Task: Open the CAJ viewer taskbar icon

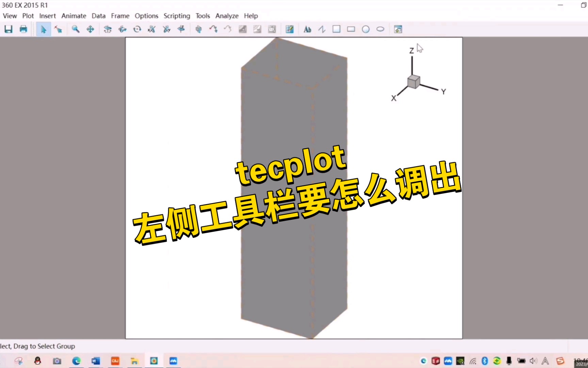Action: (x=115, y=361)
